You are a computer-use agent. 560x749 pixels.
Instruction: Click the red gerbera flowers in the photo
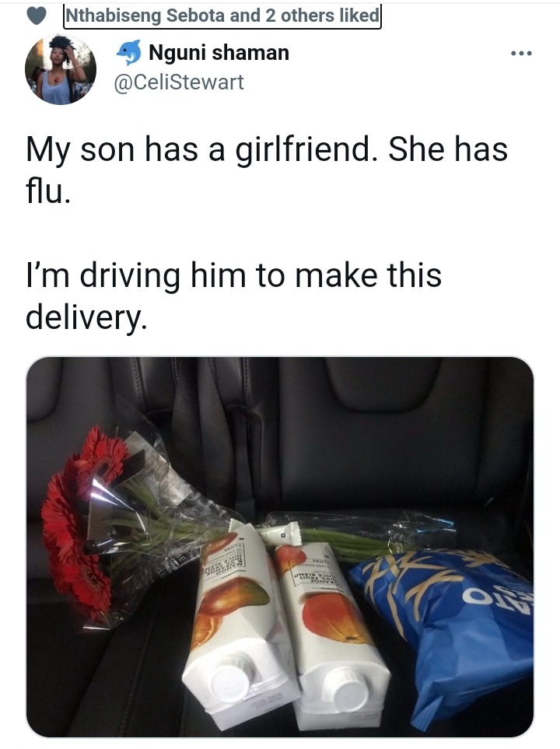(81, 526)
